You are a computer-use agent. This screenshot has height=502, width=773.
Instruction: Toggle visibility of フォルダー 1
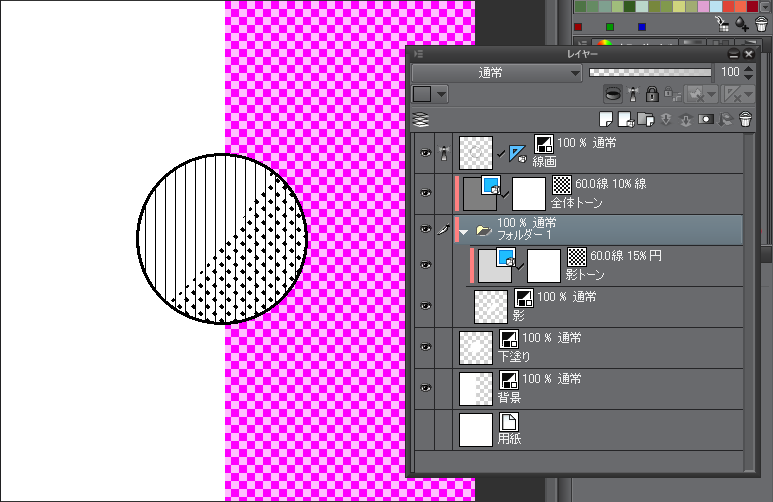[x=424, y=229]
